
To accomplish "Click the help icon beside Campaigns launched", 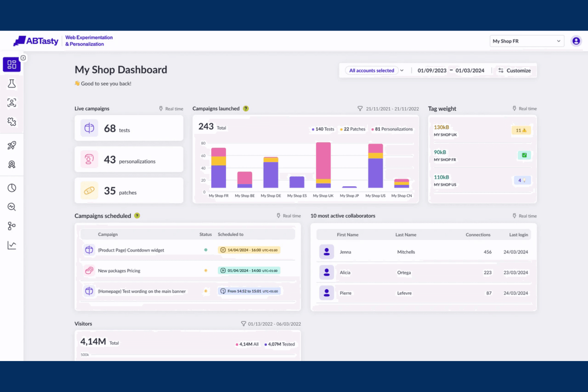I will pos(246,108).
